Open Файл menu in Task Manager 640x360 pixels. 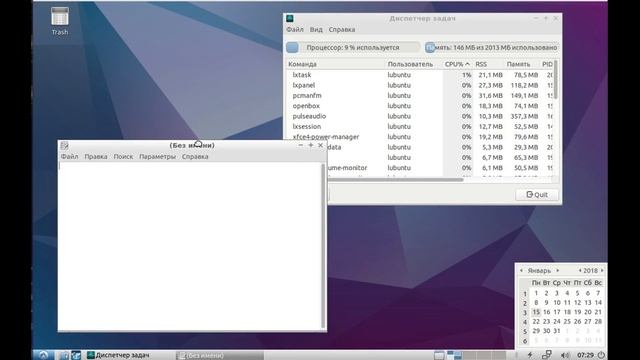295,30
